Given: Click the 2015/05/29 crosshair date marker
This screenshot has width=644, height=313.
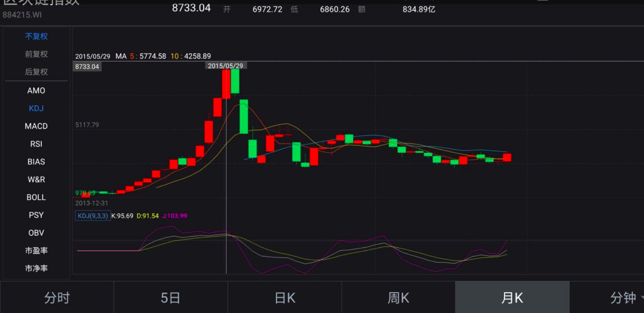Looking at the screenshot, I should (225, 66).
